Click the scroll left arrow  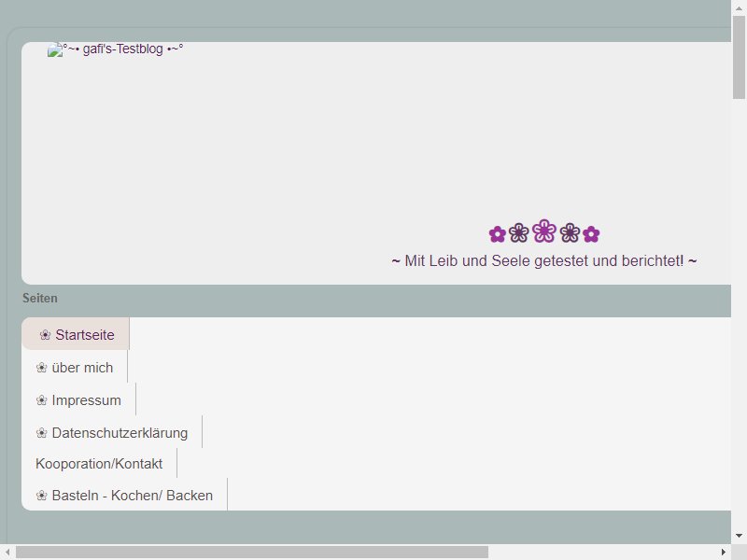[7, 552]
